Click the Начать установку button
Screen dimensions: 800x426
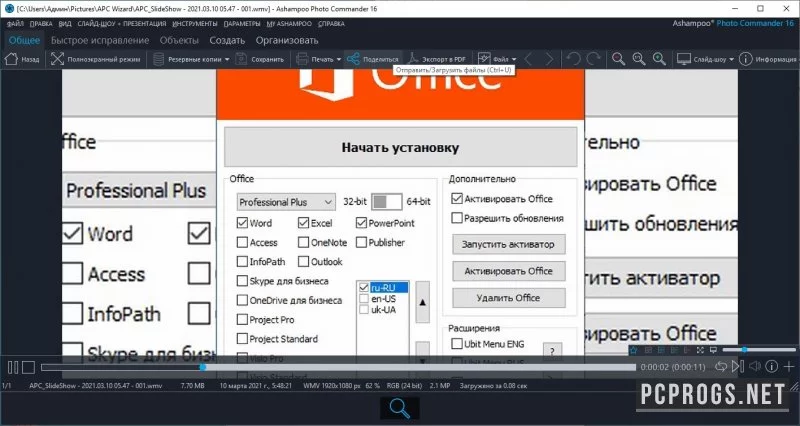coord(401,147)
